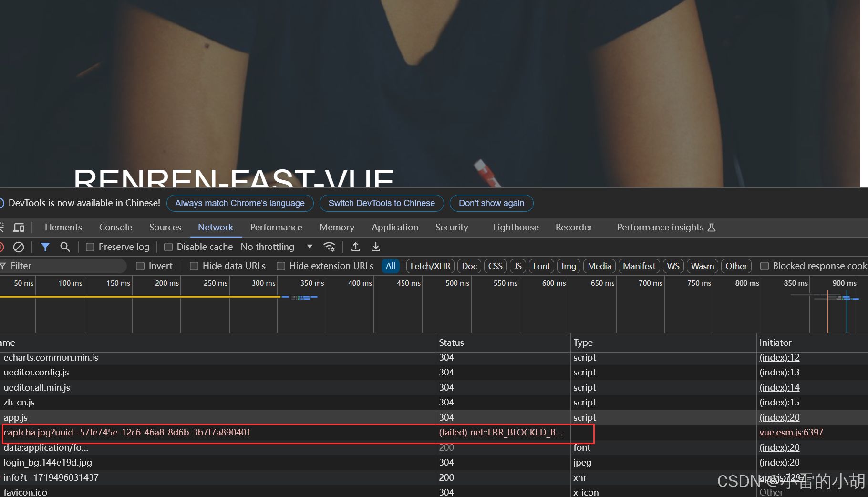Open initiator link vue.esm.js:6397
Viewport: 868px width, 497px height.
pyautogui.click(x=791, y=433)
